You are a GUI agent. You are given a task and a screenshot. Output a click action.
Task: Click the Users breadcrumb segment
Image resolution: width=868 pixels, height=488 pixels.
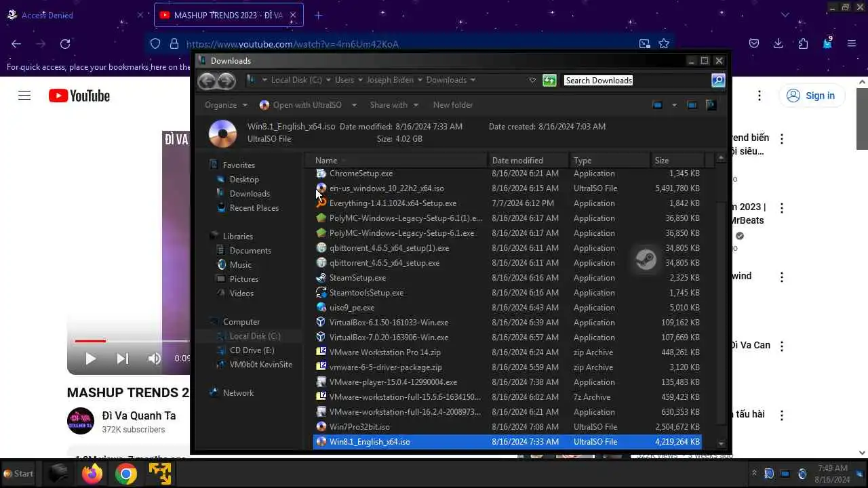344,80
